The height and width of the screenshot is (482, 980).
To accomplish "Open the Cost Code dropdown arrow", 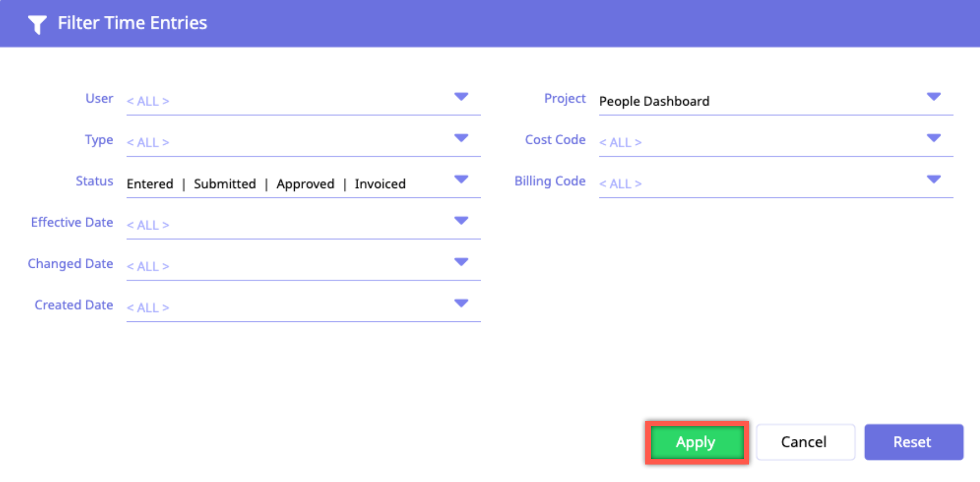I will point(934,138).
